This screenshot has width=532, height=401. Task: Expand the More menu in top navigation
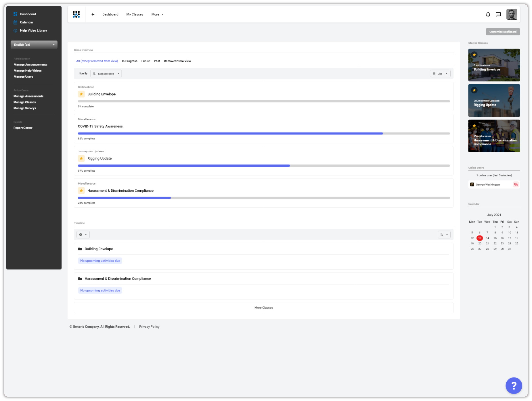[157, 14]
